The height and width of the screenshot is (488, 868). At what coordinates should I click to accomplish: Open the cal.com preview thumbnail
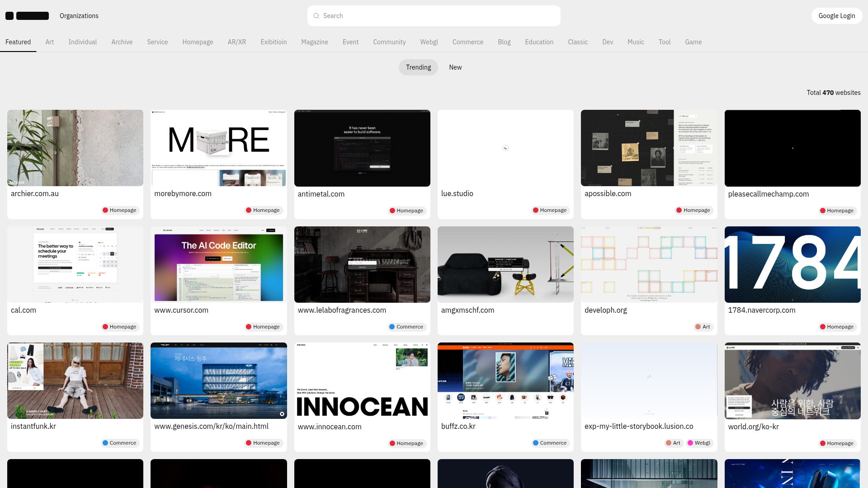pyautogui.click(x=75, y=264)
